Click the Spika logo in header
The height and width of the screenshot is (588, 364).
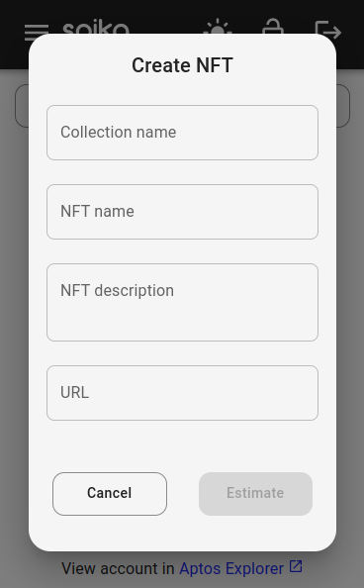point(96,27)
